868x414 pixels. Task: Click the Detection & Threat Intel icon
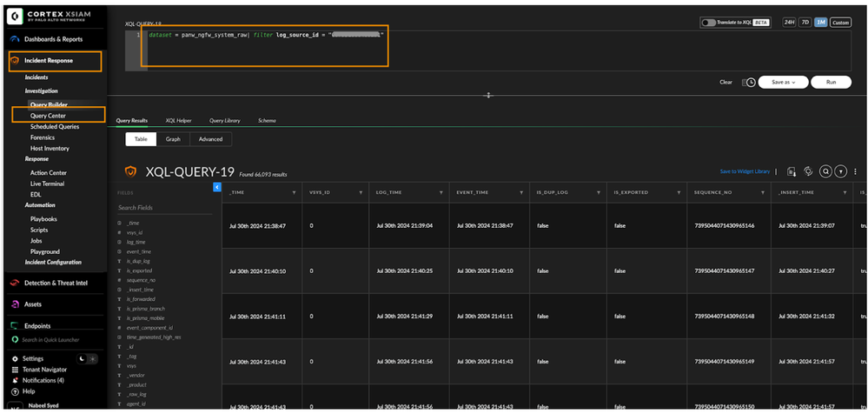(15, 284)
